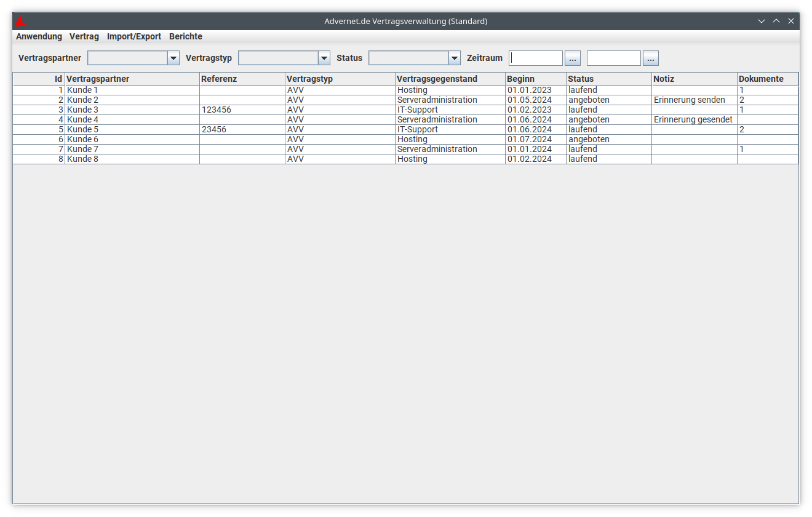
Task: Expand the Status filter dropdown
Action: [455, 58]
